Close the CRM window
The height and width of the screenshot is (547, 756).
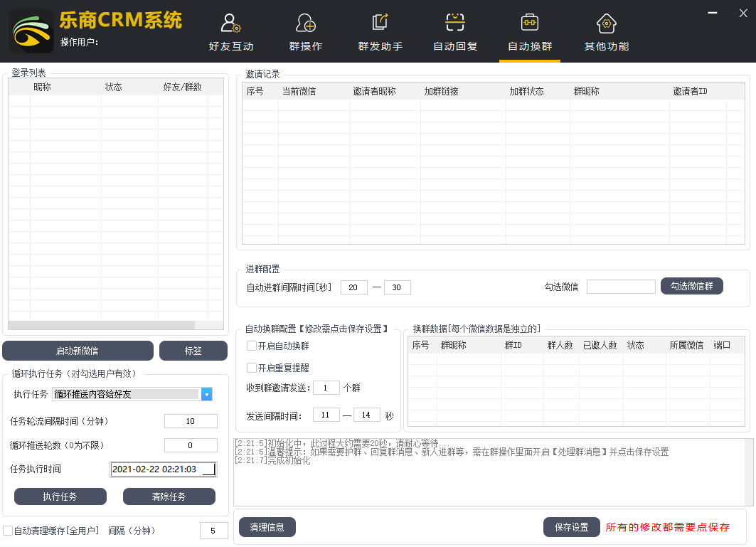pos(743,13)
